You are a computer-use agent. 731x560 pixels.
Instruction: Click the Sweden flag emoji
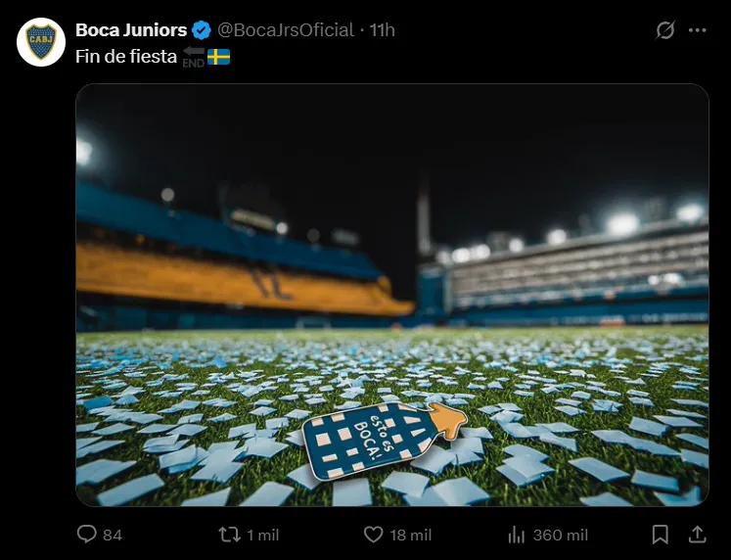point(218,57)
